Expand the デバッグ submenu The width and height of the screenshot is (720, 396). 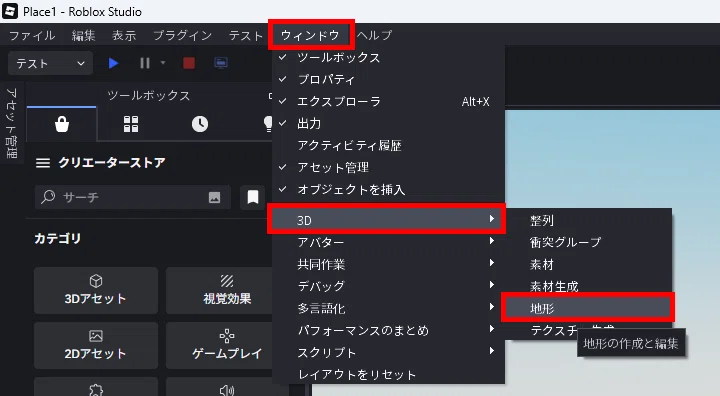[x=388, y=286]
